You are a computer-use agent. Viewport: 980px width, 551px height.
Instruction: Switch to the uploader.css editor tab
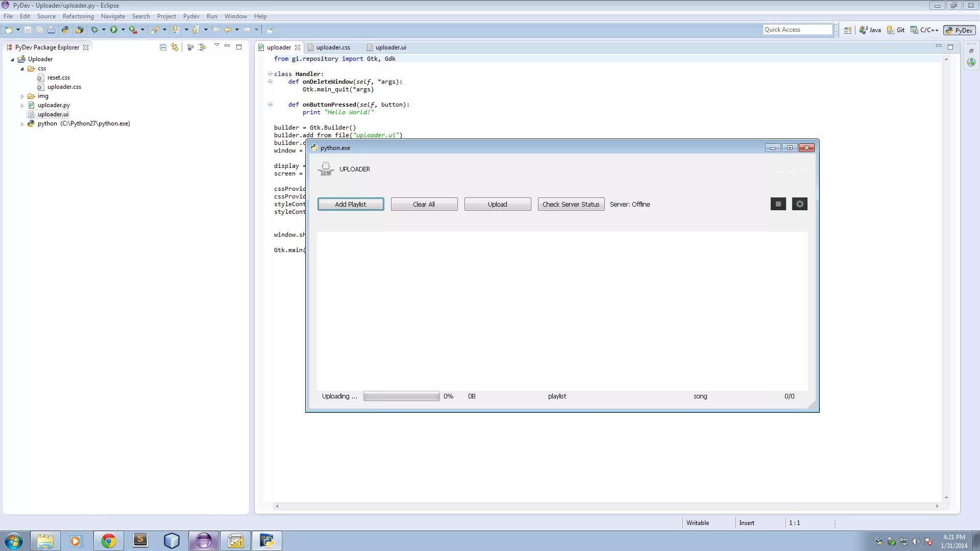tap(333, 47)
